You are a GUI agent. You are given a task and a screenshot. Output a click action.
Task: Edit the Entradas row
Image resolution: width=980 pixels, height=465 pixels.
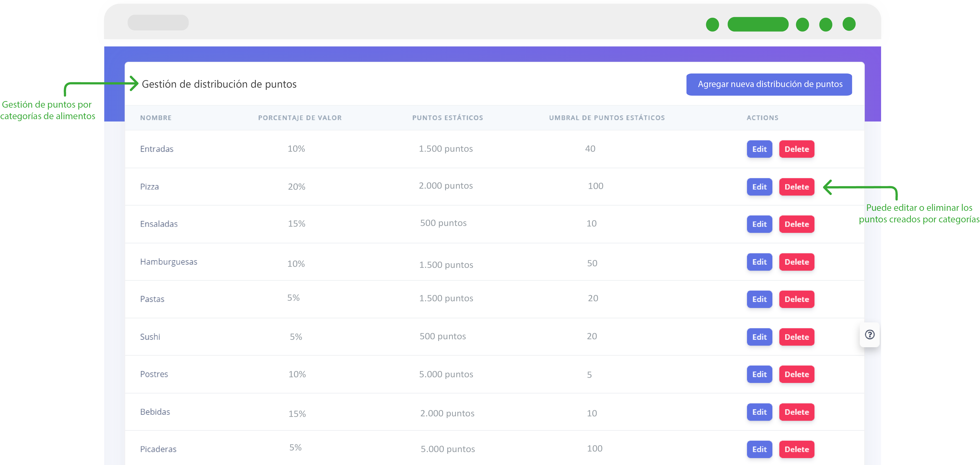759,149
